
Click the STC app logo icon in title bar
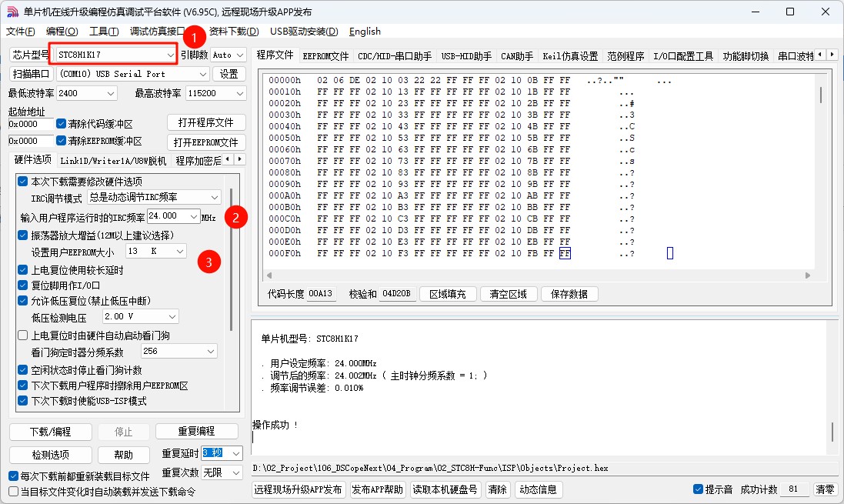pos(12,12)
